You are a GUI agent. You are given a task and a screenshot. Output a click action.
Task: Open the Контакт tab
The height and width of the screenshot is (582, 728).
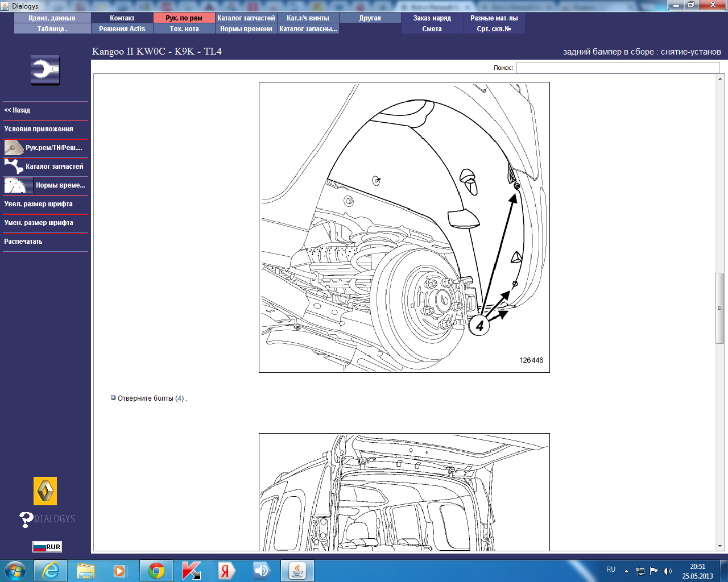pyautogui.click(x=122, y=18)
